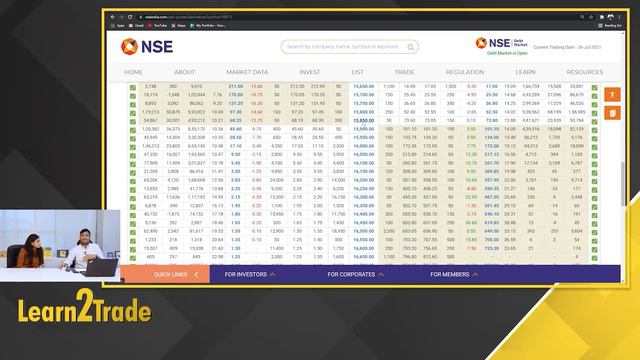Click the 15,950.00 strike price link
Viewport: 640px width, 360px height.
pos(364,137)
